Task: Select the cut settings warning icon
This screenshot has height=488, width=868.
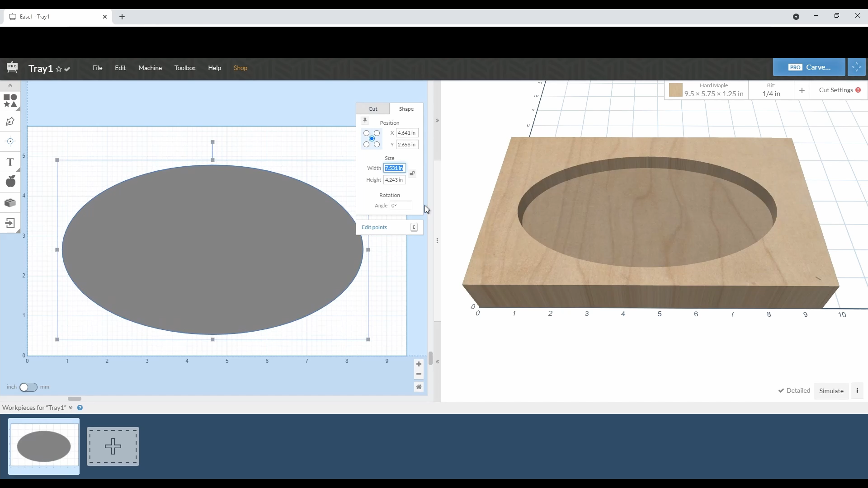Action: pos(858,90)
